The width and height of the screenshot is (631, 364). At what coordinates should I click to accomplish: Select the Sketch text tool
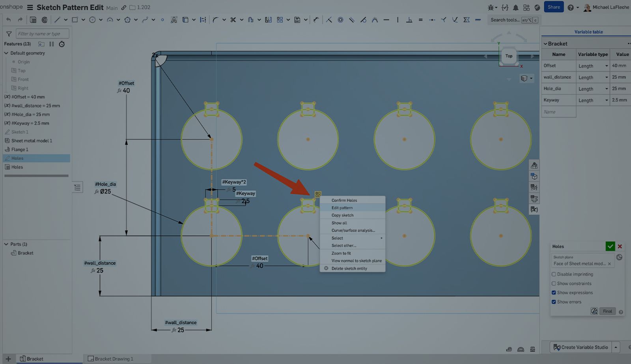(174, 20)
